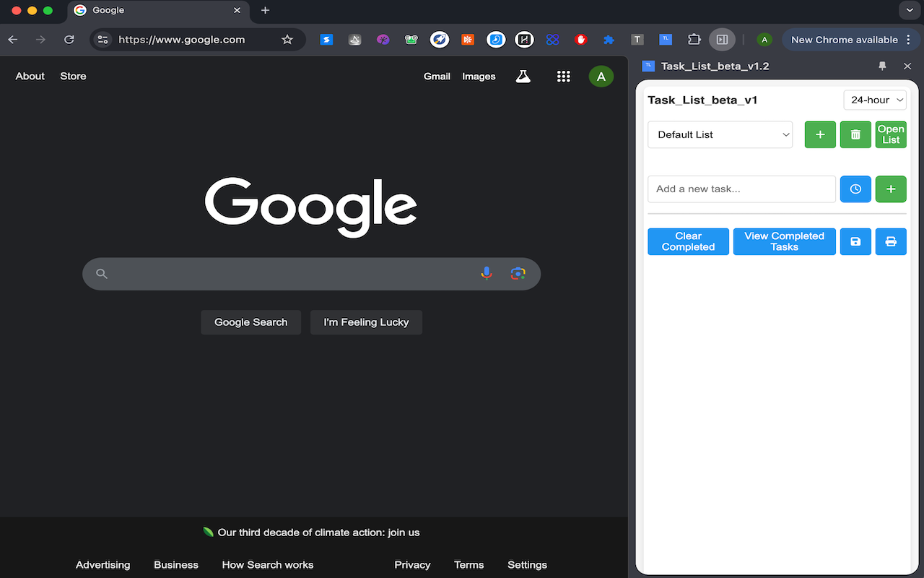
Task: Click the blue circular ear-shaped extension icon
Action: click(496, 40)
